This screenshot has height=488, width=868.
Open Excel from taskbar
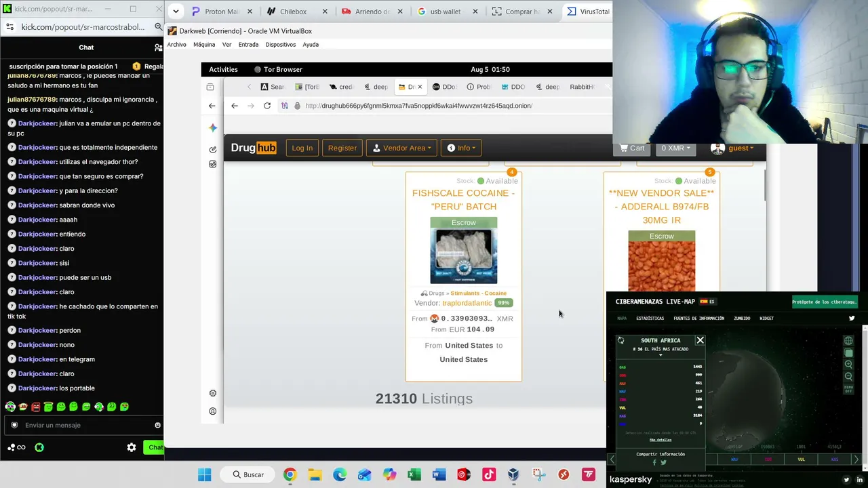[414, 474]
